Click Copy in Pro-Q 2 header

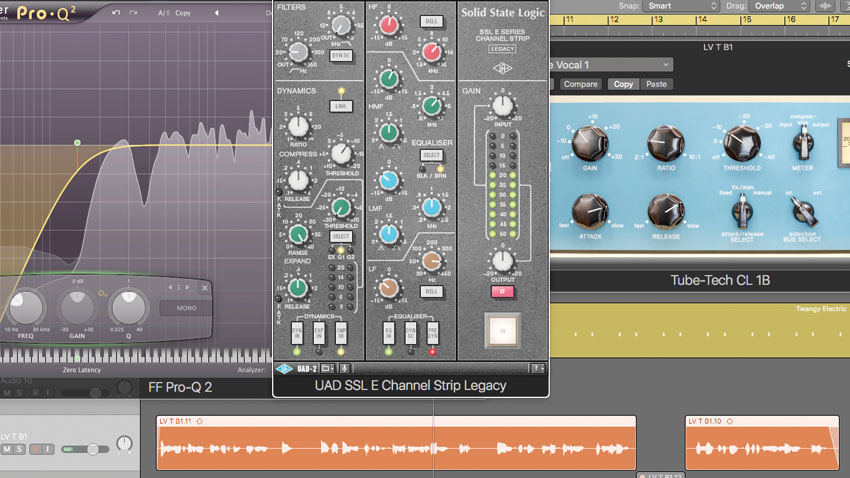[x=183, y=13]
